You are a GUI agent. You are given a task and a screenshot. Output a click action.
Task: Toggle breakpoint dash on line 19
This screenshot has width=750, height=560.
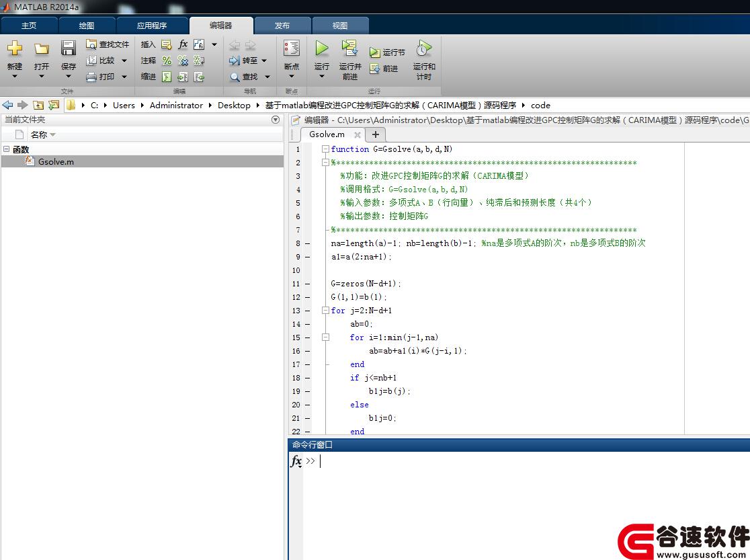[308, 391]
